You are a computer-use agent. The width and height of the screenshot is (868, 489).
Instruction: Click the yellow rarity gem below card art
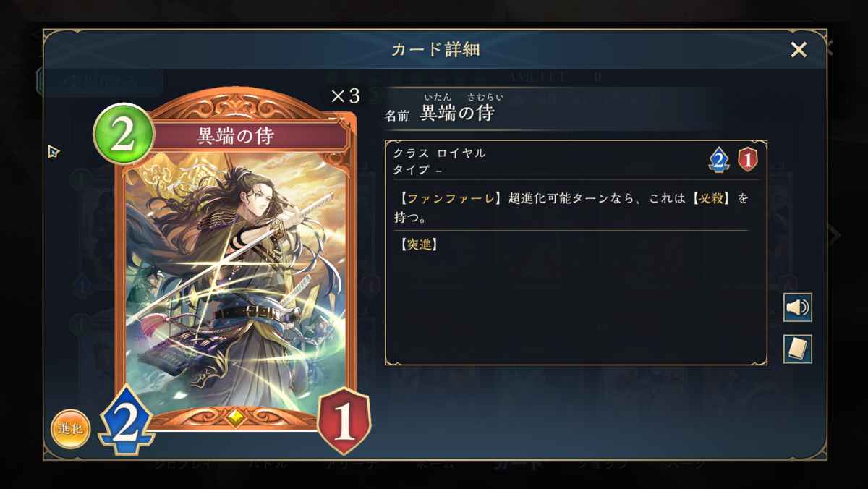234,416
